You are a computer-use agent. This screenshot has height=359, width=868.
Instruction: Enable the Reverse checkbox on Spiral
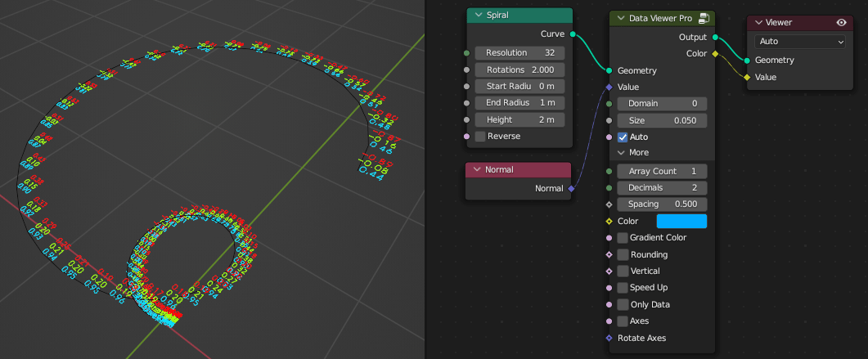tap(480, 136)
